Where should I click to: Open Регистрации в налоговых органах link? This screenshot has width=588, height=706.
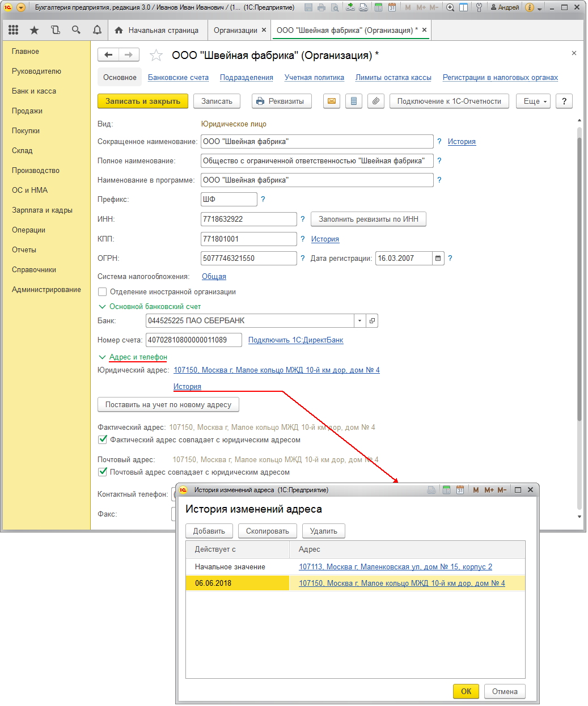coord(500,78)
